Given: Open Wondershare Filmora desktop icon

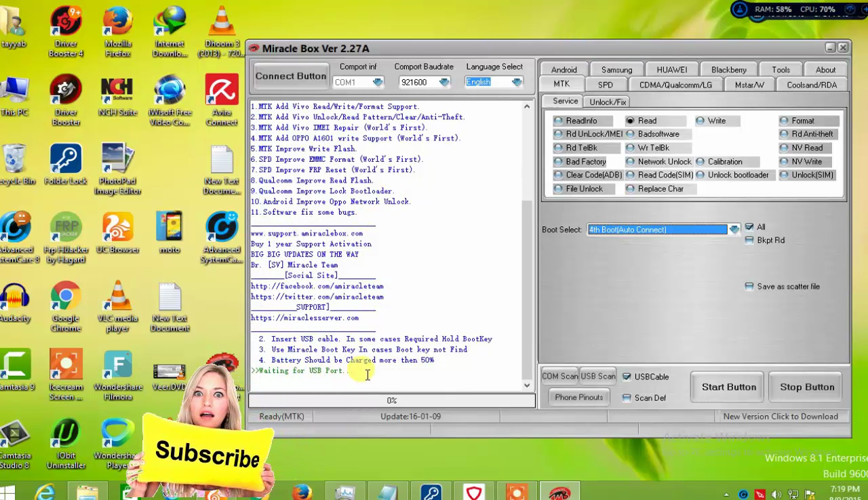Looking at the screenshot, I should tap(118, 375).
